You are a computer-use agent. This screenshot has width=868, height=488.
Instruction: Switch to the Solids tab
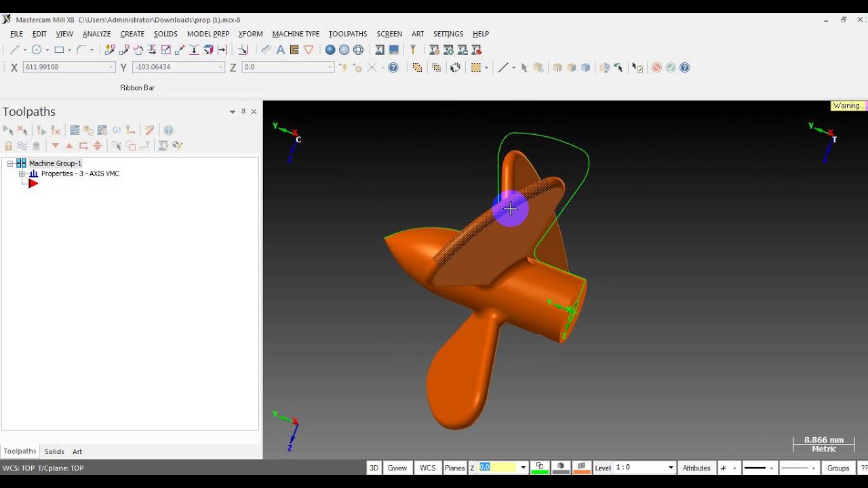(54, 451)
